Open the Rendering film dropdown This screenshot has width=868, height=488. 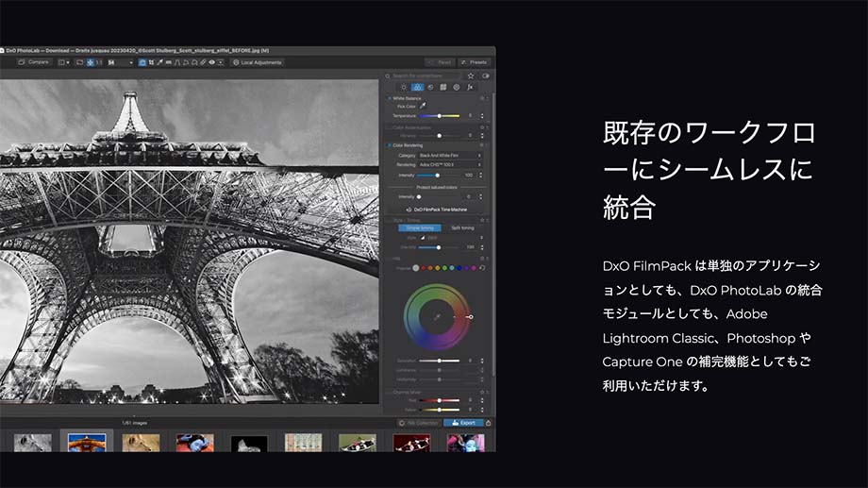449,164
